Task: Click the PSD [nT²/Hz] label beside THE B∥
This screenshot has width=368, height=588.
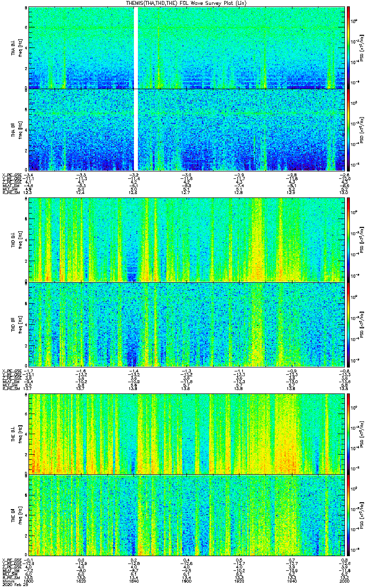Action: (x=363, y=515)
